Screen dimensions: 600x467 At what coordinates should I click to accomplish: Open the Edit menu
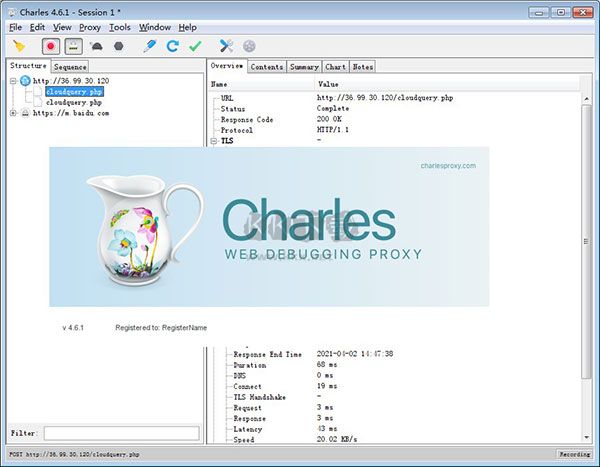pyautogui.click(x=37, y=28)
